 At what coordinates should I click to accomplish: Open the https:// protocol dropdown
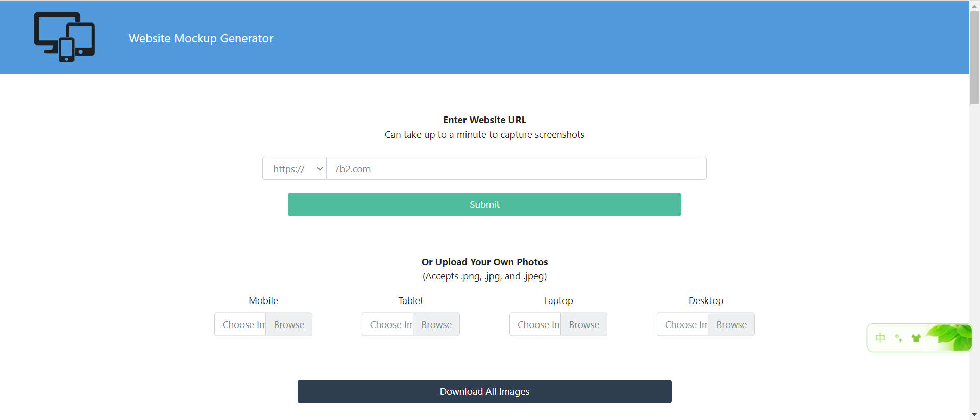[x=295, y=169]
